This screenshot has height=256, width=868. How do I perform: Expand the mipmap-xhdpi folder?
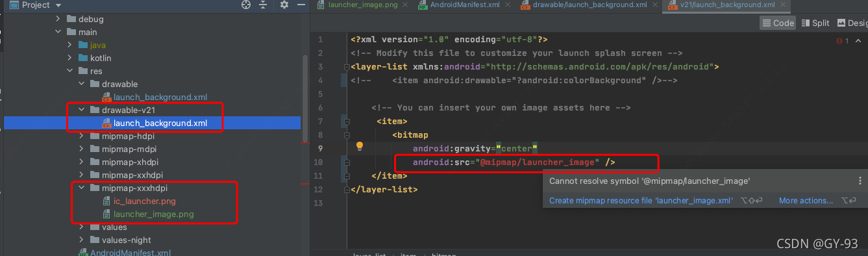(81, 162)
